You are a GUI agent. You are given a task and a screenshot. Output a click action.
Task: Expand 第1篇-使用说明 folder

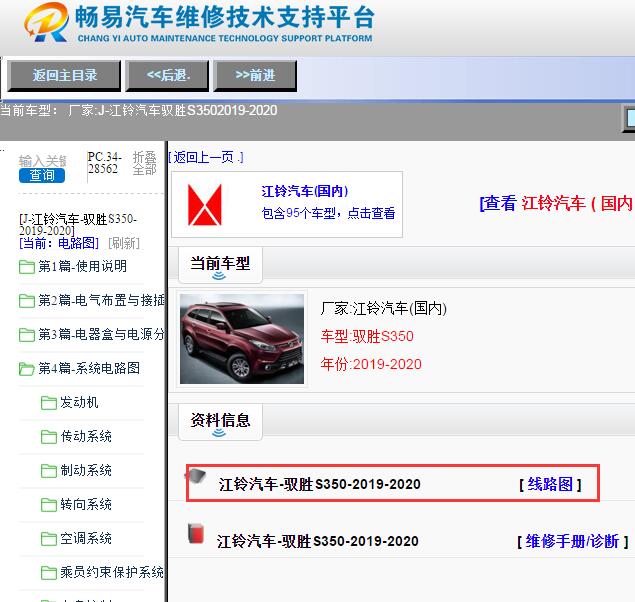83,266
